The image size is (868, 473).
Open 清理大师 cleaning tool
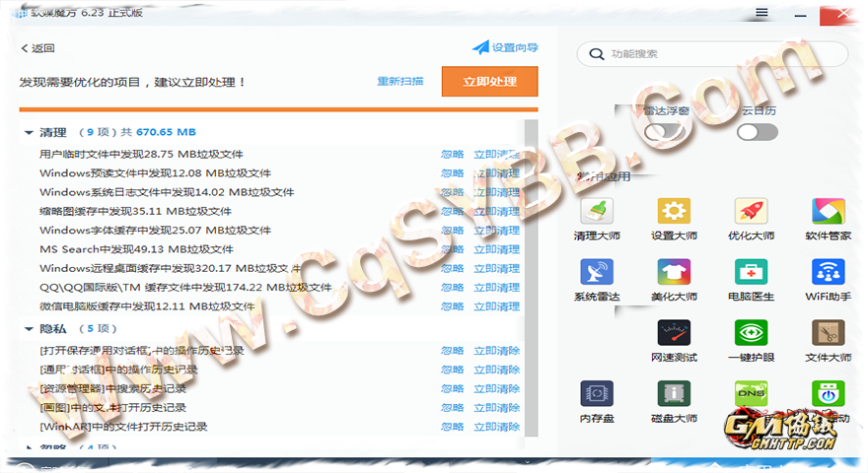point(597,219)
